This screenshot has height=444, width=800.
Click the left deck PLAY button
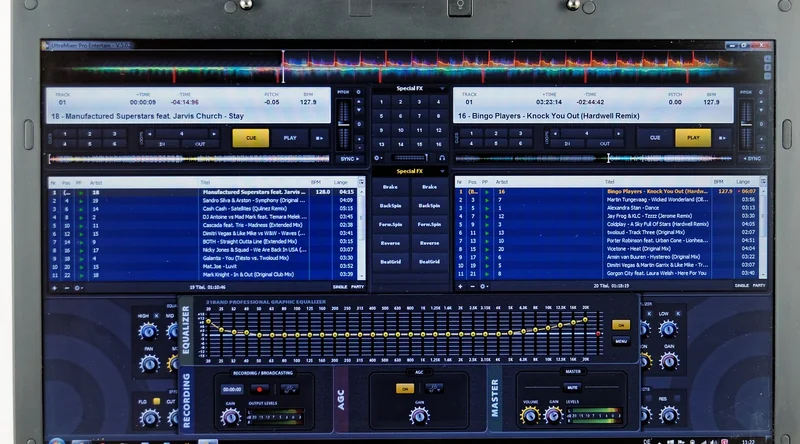290,138
